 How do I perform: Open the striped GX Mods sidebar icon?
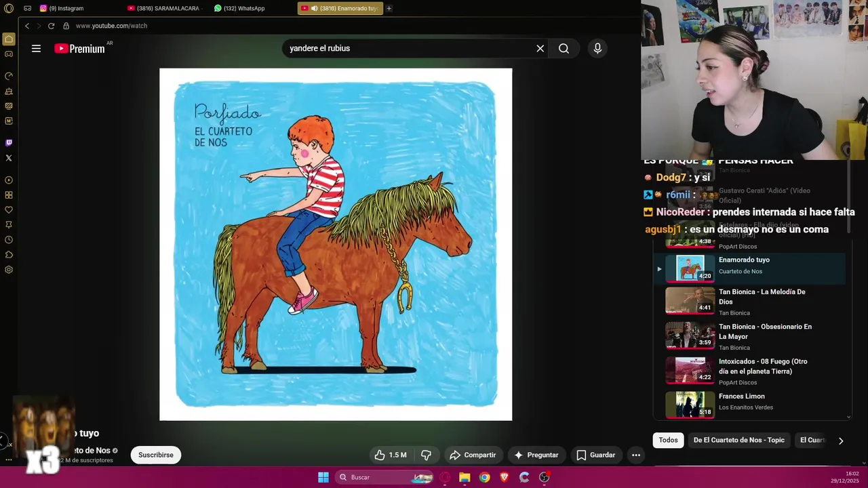point(9,106)
